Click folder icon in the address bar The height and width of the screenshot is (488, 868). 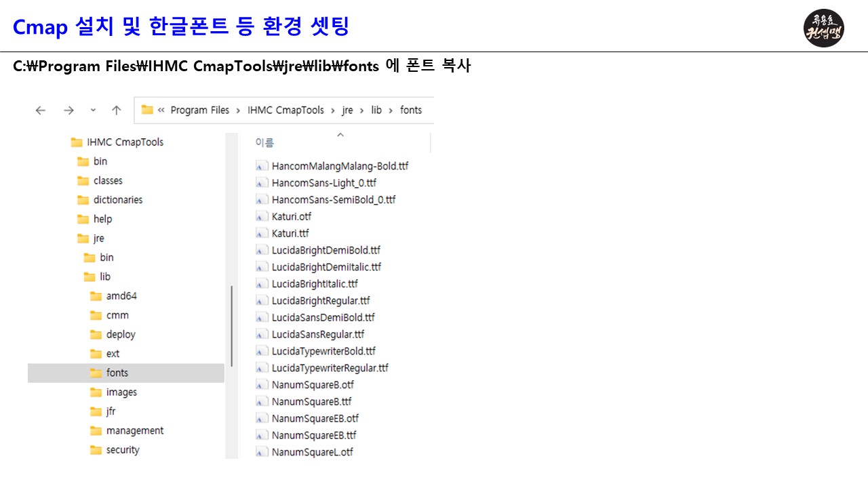point(147,110)
